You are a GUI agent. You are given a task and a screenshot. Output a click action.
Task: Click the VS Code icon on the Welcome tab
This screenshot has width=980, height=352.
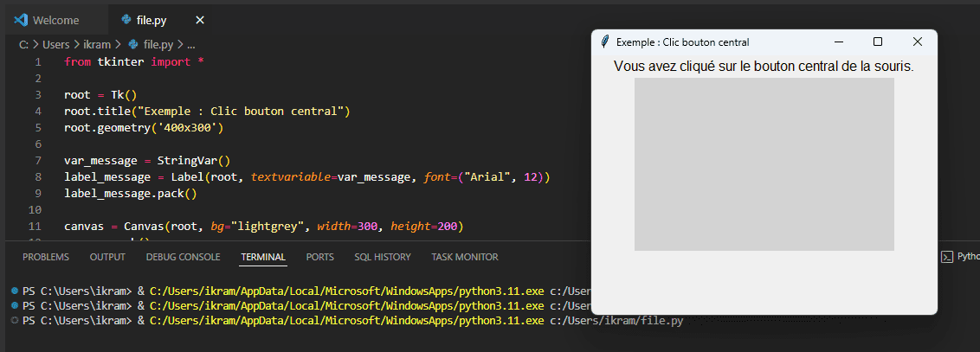click(x=21, y=20)
